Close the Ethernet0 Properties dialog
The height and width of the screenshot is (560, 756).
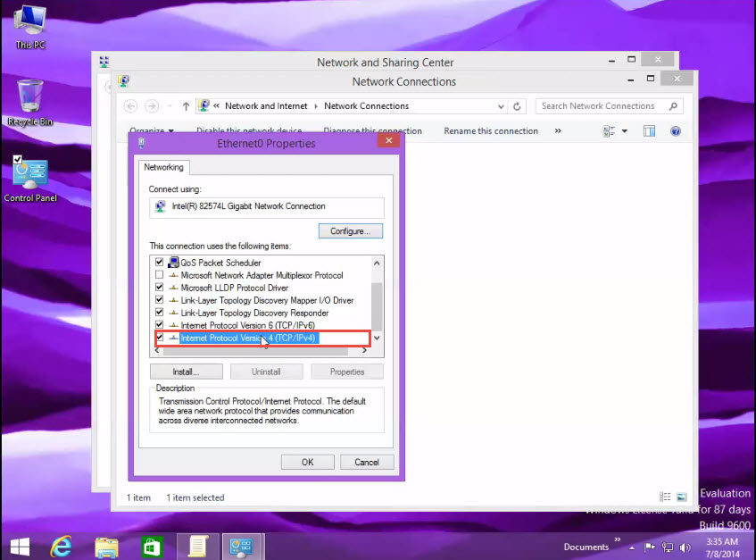389,140
